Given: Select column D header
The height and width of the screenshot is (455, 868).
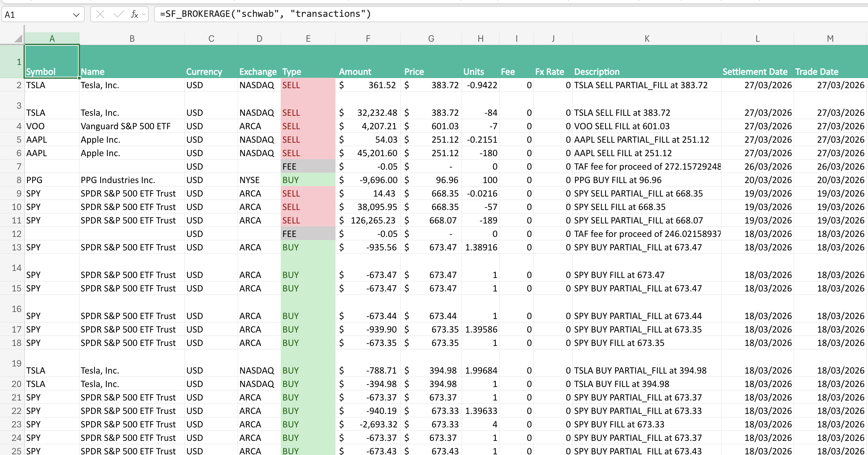Looking at the screenshot, I should [259, 38].
